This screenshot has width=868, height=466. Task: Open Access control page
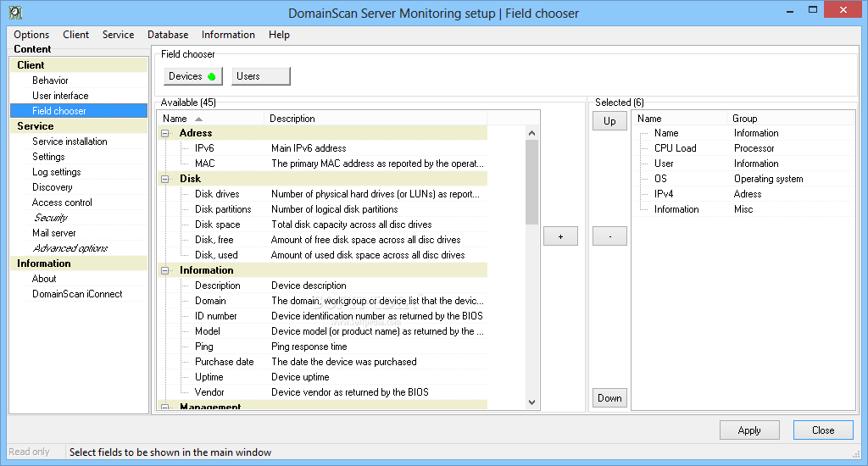click(62, 202)
